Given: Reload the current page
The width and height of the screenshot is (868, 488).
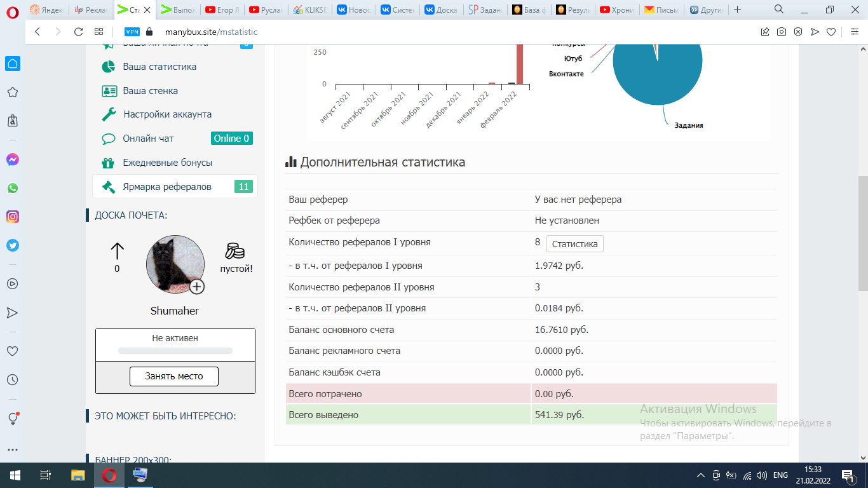Looking at the screenshot, I should pyautogui.click(x=78, y=32).
